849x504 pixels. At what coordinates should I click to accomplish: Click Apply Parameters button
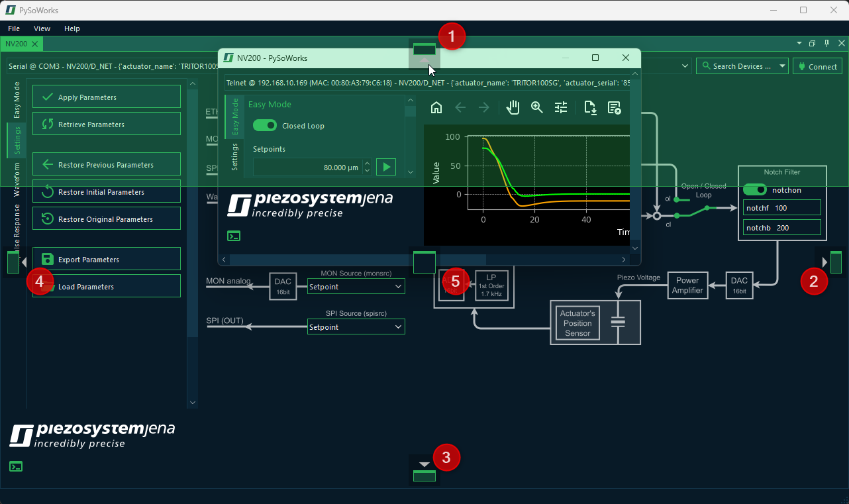[107, 97]
